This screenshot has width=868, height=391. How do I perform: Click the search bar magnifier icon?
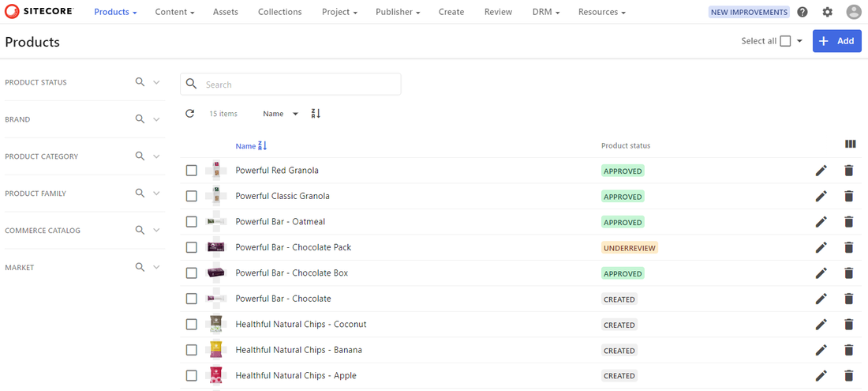[192, 85]
